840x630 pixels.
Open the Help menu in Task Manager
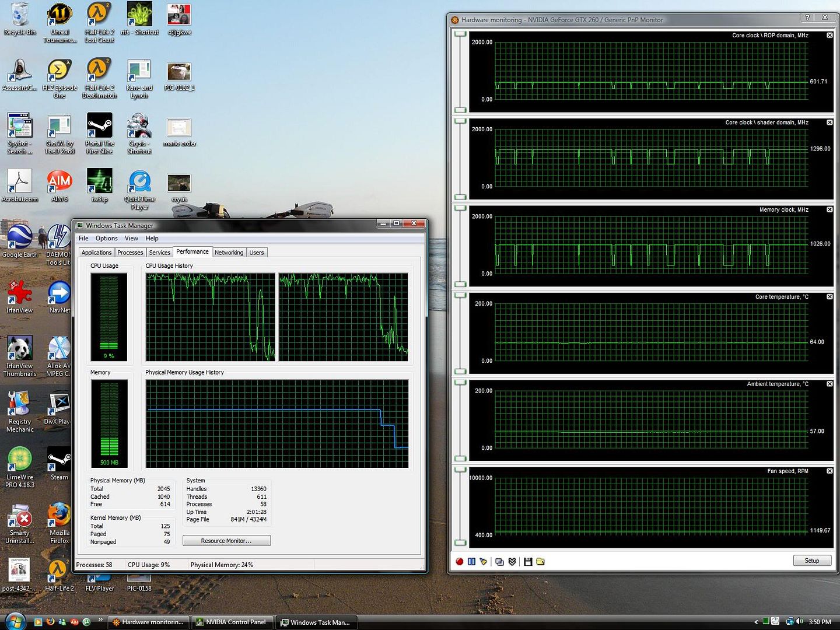point(152,238)
